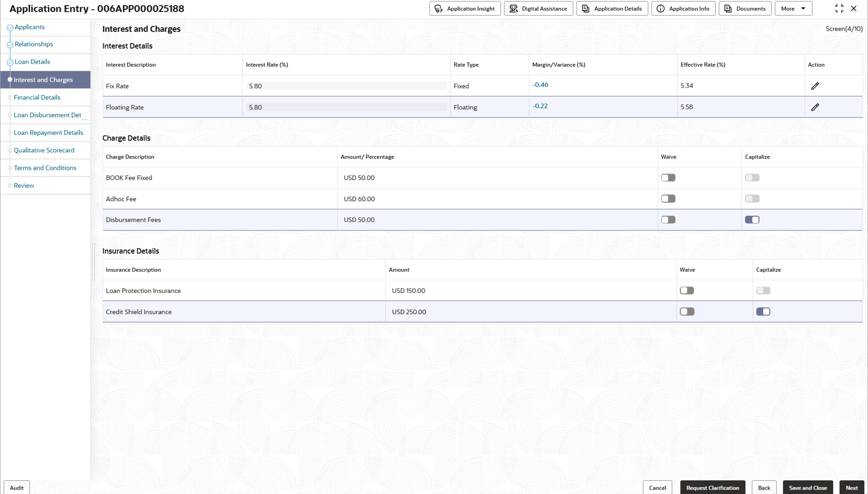Go to Financial Details step
868x494 pixels.
(x=37, y=97)
